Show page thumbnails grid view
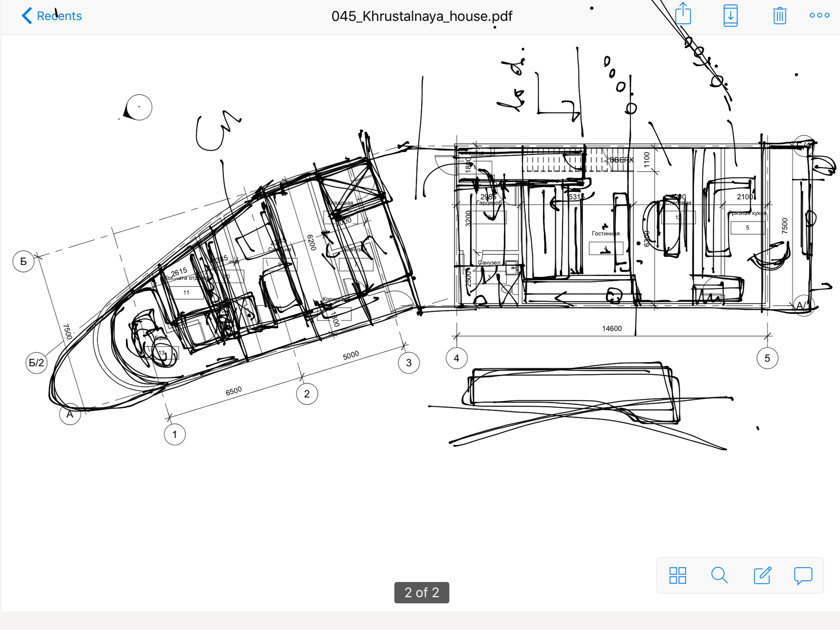The image size is (840, 630). pos(677,575)
